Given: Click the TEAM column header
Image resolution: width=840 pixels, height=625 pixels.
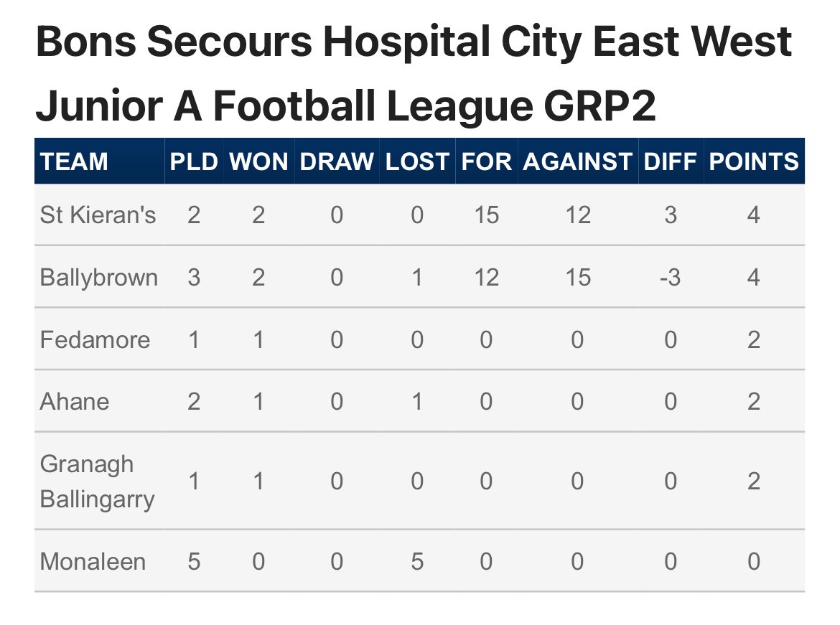Looking at the screenshot, I should [x=75, y=161].
